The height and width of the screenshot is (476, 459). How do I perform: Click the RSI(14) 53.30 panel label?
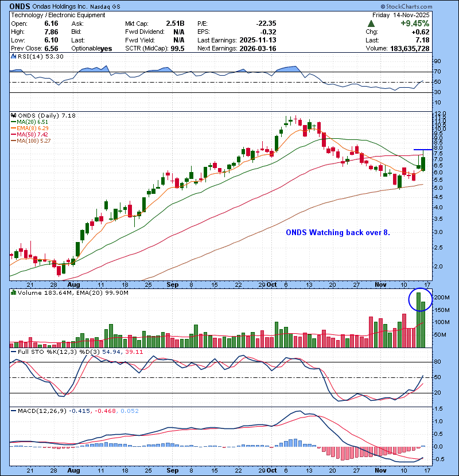pyautogui.click(x=40, y=56)
